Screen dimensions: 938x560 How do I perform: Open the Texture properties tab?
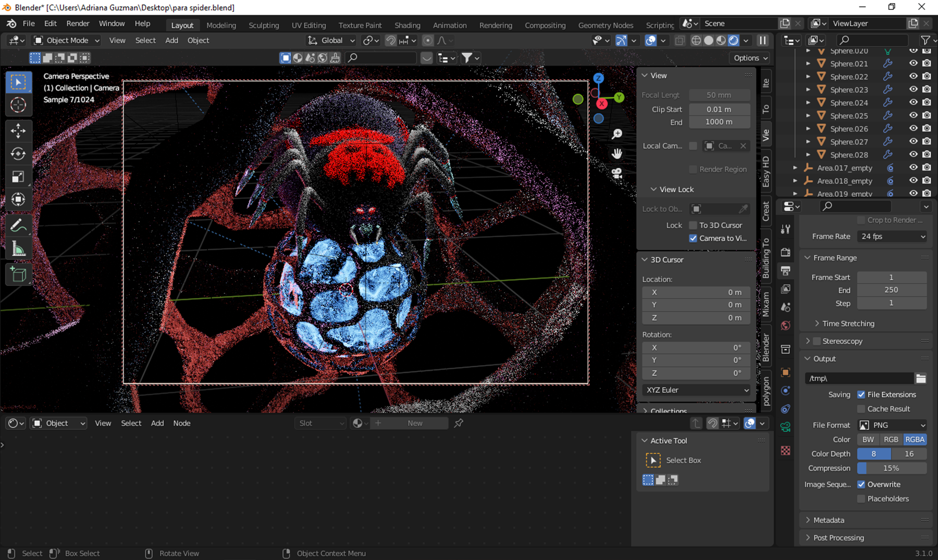point(786,451)
